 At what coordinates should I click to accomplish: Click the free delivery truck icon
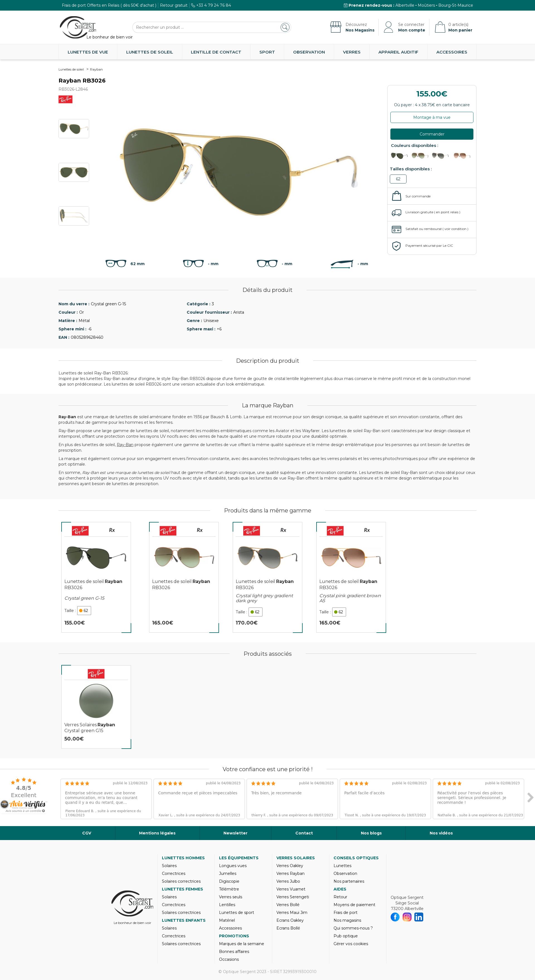[x=397, y=213]
